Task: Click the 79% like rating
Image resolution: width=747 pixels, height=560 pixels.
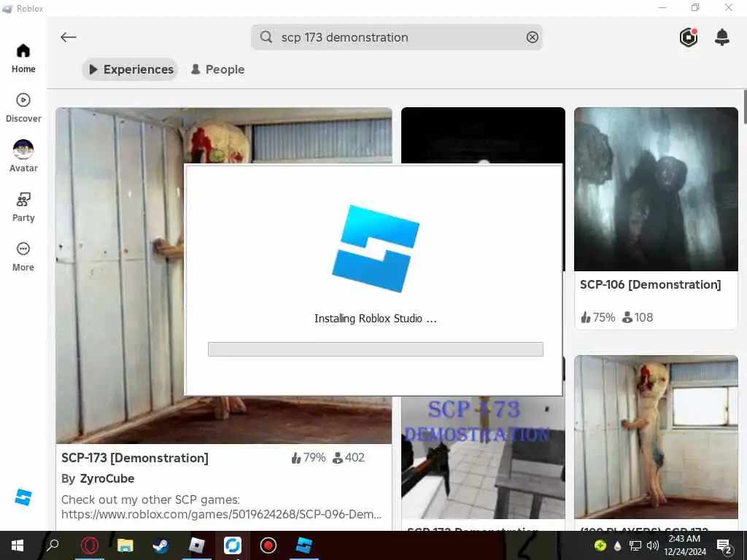Action: click(x=309, y=458)
